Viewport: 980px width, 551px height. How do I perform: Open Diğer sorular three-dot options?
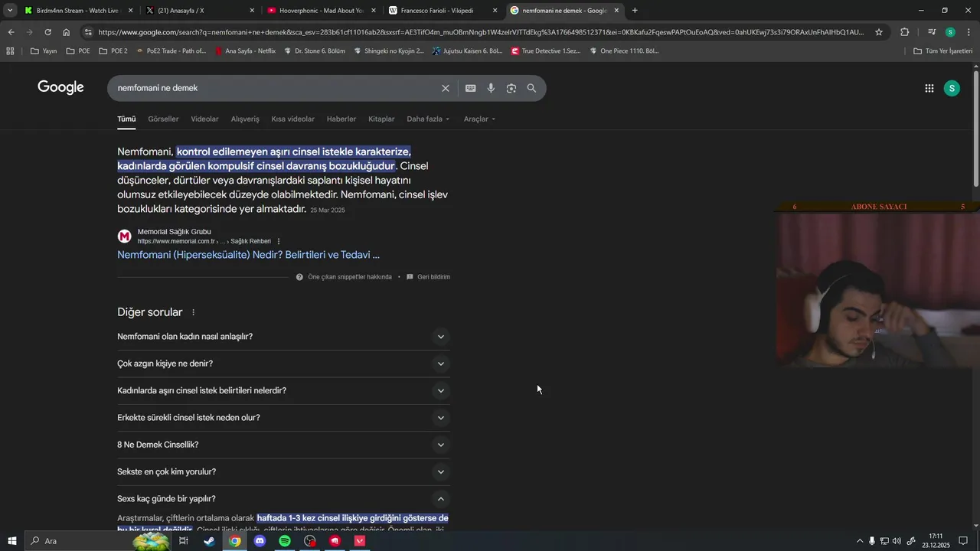[x=193, y=312]
